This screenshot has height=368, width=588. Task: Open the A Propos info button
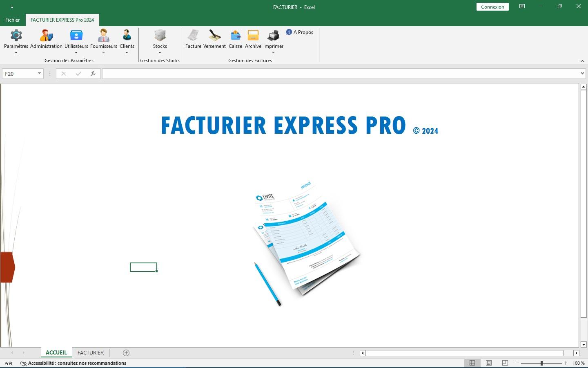pyautogui.click(x=300, y=32)
